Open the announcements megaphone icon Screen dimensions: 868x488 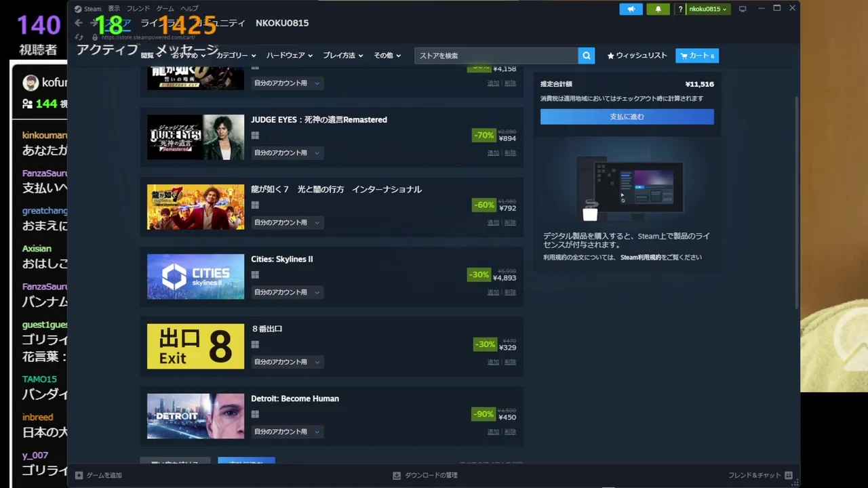tap(631, 9)
